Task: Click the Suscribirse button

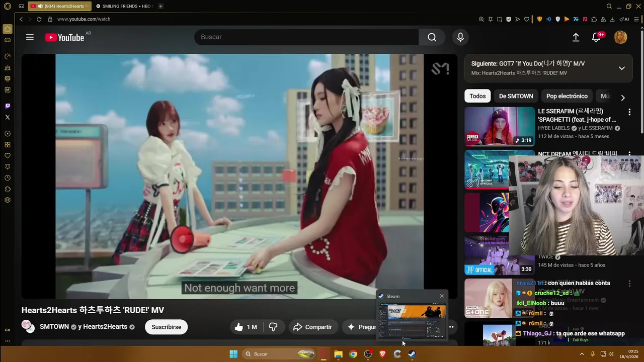Action: pyautogui.click(x=166, y=327)
